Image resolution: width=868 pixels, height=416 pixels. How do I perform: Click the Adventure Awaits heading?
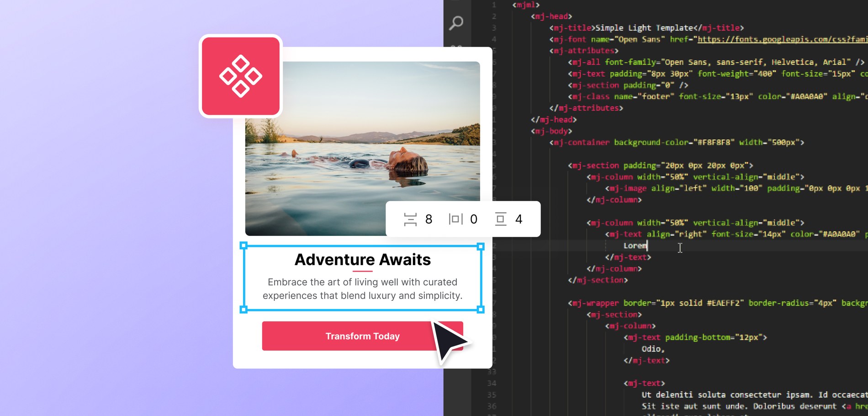[x=363, y=260]
